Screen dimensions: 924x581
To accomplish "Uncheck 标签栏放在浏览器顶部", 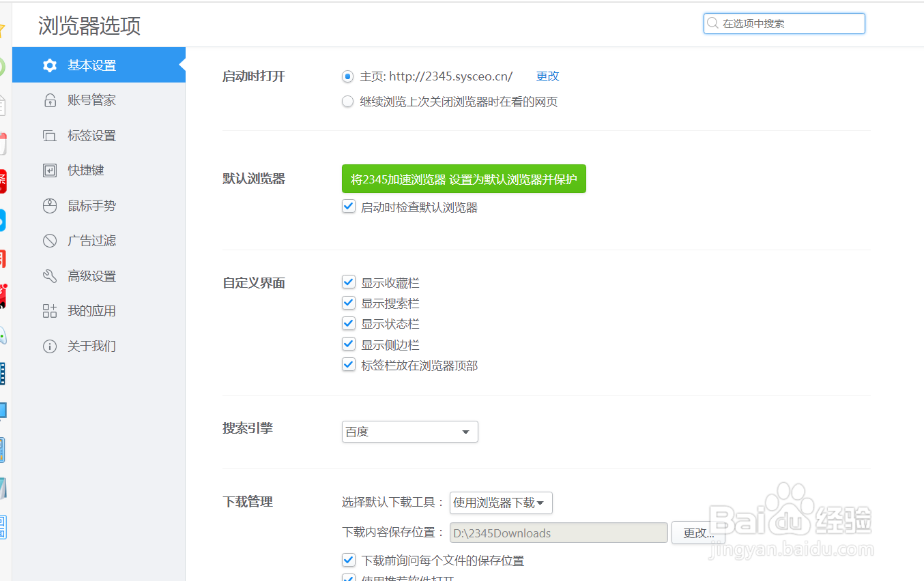I will coord(349,365).
